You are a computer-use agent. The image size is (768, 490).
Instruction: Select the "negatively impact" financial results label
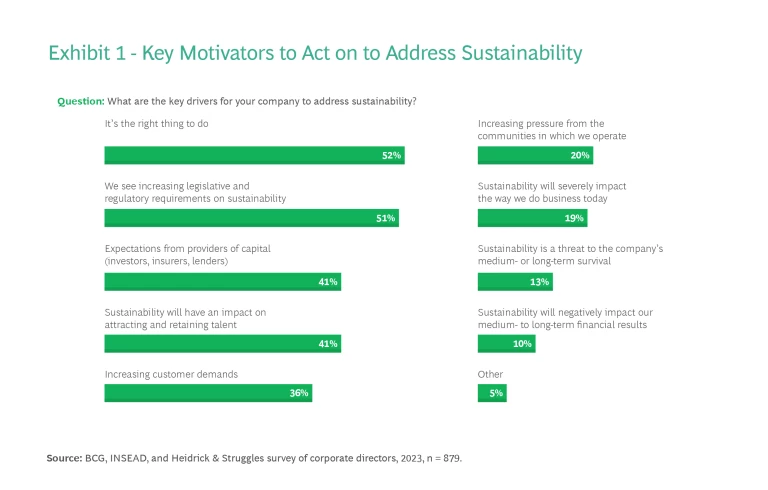point(565,318)
